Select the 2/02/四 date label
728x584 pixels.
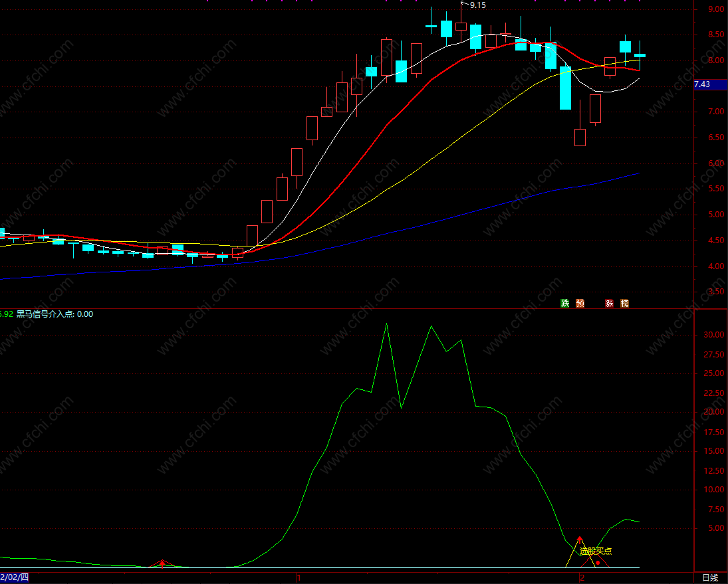pyautogui.click(x=15, y=577)
